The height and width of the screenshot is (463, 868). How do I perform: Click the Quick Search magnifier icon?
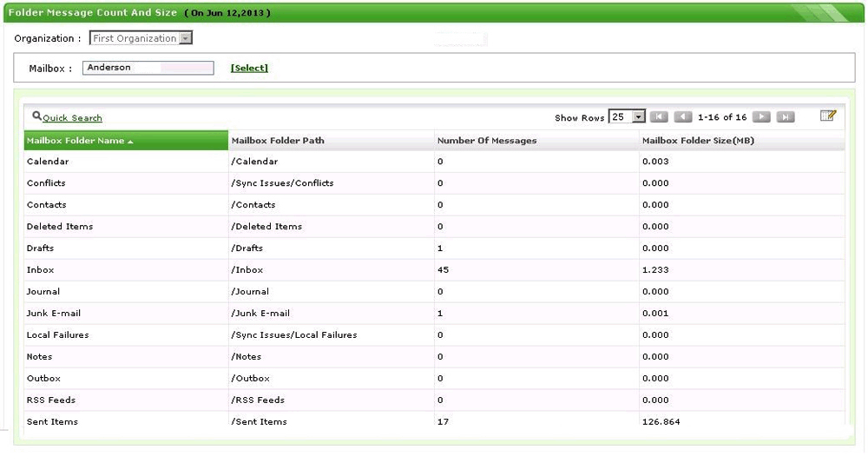click(36, 116)
